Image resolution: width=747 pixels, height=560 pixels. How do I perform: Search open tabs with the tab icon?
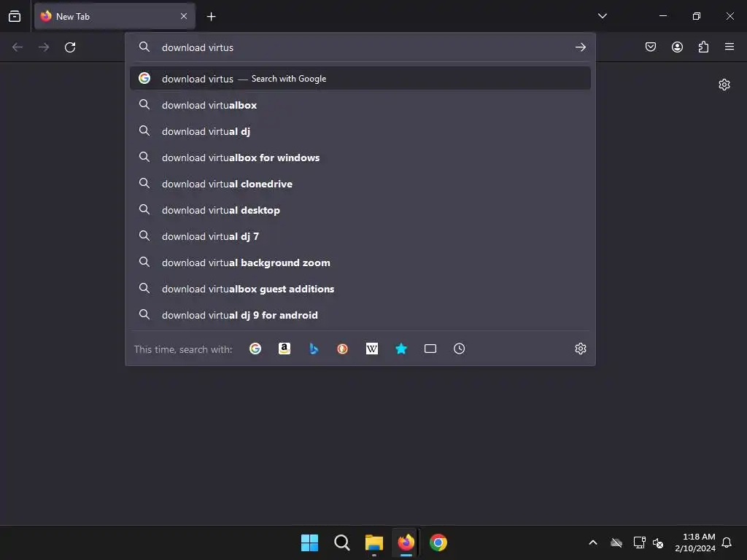[x=430, y=349]
